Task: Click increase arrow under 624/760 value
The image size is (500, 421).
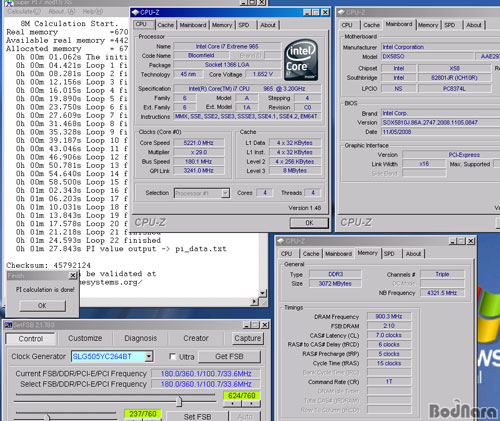Action: tap(251, 403)
